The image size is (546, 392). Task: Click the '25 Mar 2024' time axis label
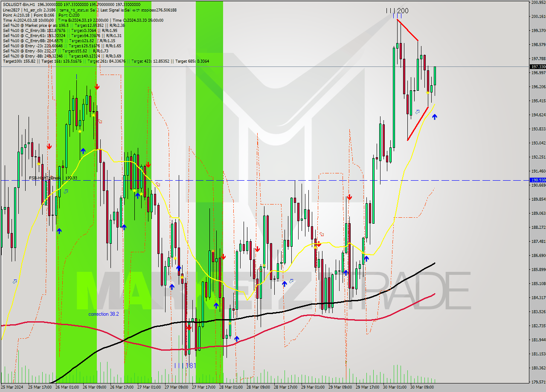[x=13, y=387]
